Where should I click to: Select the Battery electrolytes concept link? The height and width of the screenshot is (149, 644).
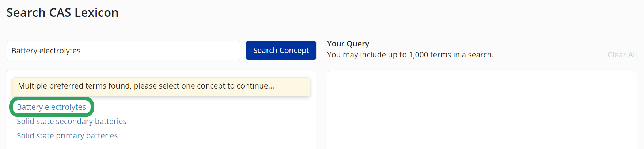pos(52,107)
